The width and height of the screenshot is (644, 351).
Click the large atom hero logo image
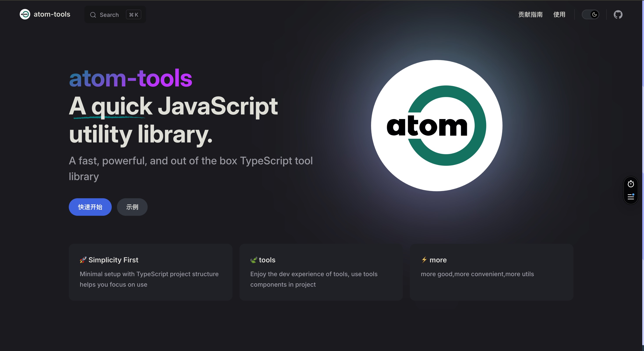point(437,126)
